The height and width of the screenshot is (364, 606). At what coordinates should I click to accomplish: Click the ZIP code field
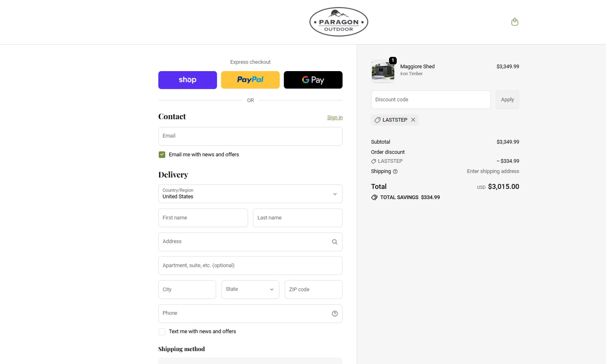[x=314, y=290]
